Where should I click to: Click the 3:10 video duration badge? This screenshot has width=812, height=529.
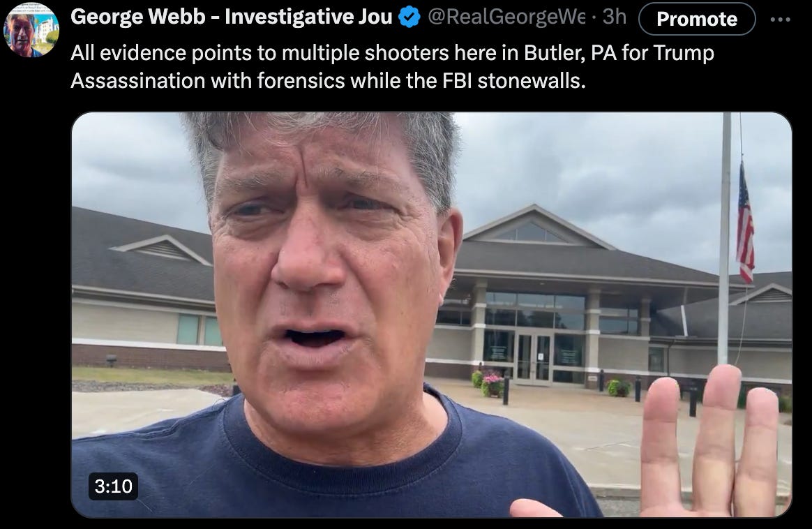coord(114,486)
